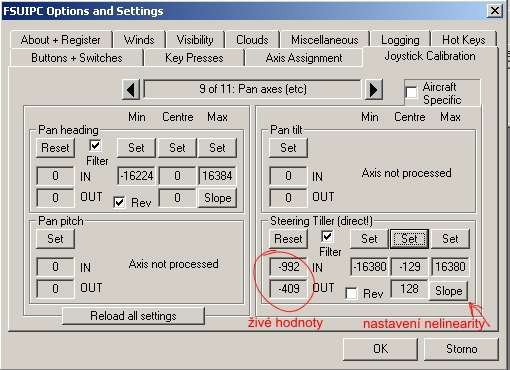Switch to the Logging tab

coord(400,40)
